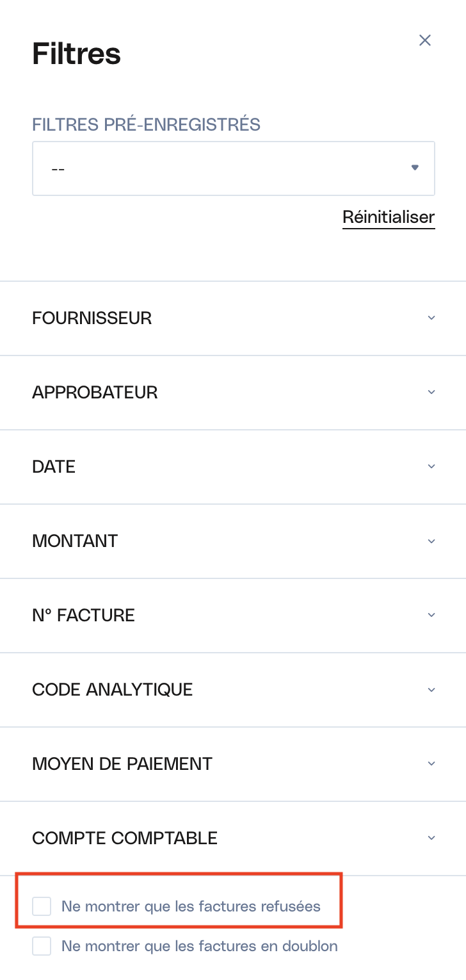Close the Filtres panel with X icon

click(424, 40)
